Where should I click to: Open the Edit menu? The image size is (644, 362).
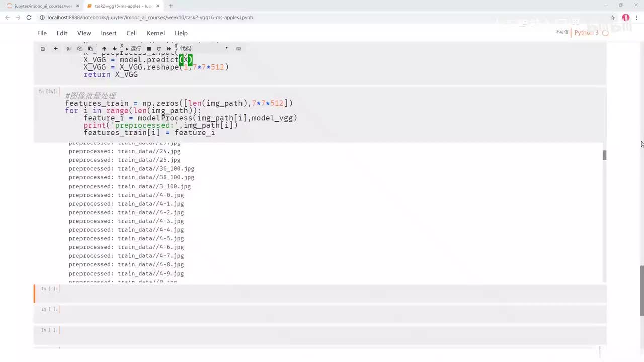coord(62,33)
